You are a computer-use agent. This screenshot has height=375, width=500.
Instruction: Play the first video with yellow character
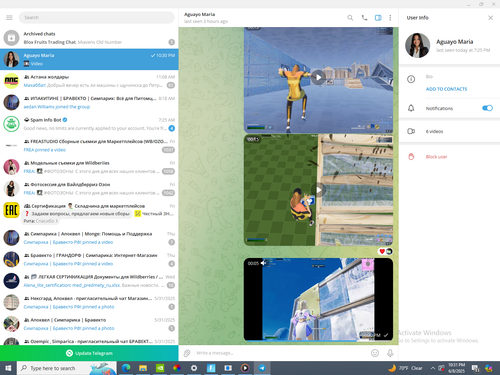(x=318, y=77)
